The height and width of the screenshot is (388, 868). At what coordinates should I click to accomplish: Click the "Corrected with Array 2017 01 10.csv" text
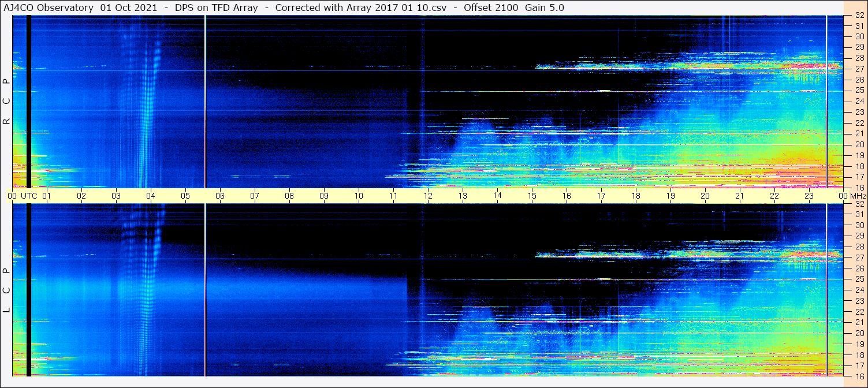(x=360, y=8)
